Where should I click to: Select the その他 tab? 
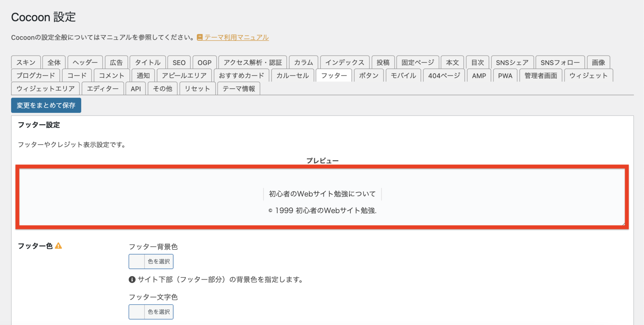coord(163,88)
